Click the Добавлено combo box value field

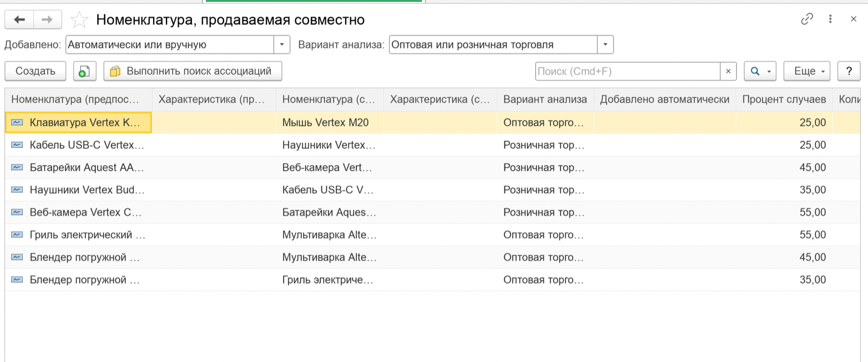[x=170, y=45]
